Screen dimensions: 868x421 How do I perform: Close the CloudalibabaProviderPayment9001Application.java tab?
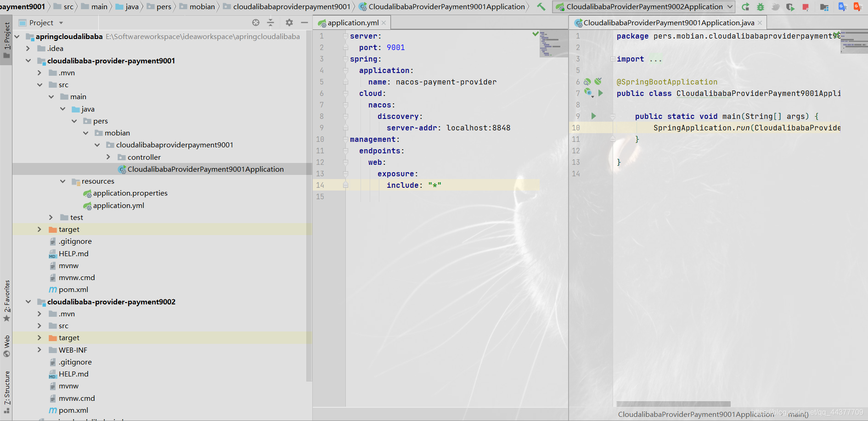(760, 22)
